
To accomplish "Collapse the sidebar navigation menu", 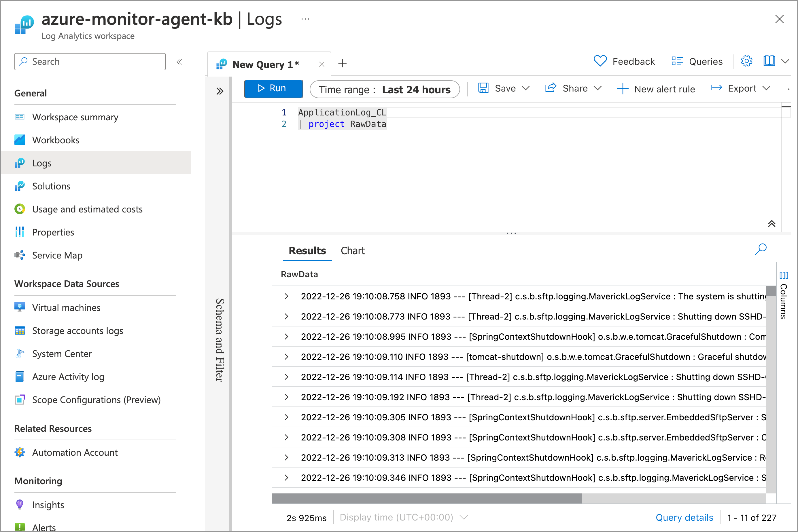I will (x=179, y=62).
